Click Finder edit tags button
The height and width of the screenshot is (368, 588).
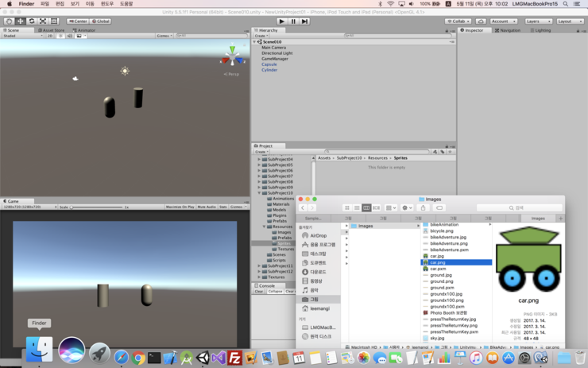(439, 207)
